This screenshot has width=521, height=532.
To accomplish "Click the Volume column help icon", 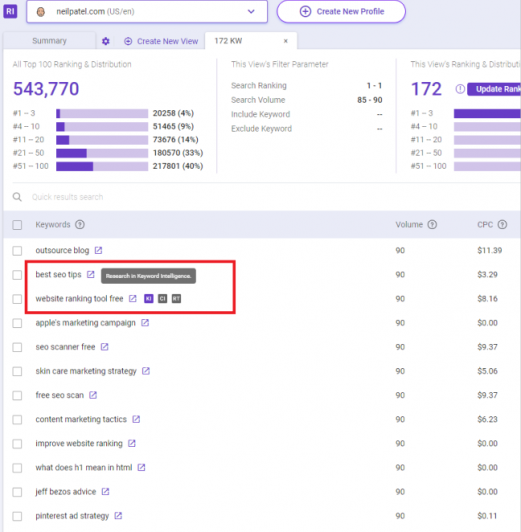I will (x=432, y=225).
